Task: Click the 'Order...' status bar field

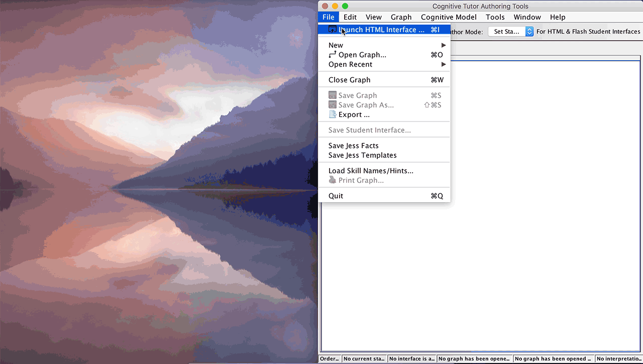Action: pyautogui.click(x=330, y=359)
